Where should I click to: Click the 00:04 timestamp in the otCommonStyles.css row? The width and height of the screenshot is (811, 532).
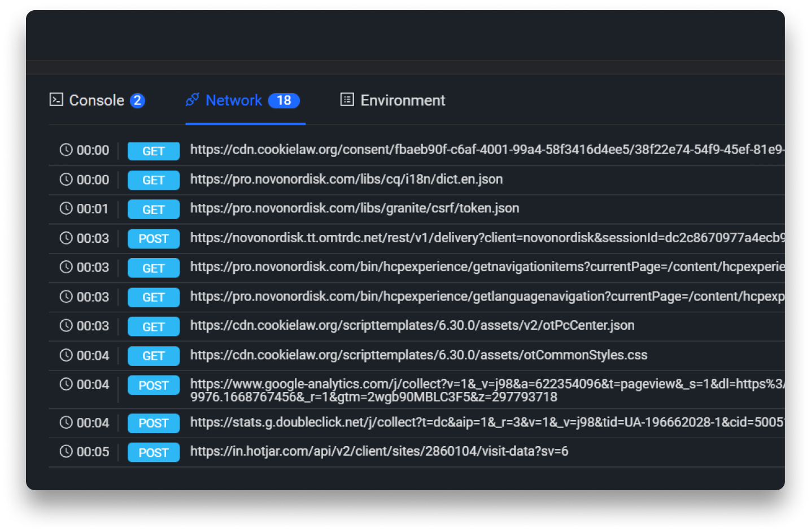point(93,355)
